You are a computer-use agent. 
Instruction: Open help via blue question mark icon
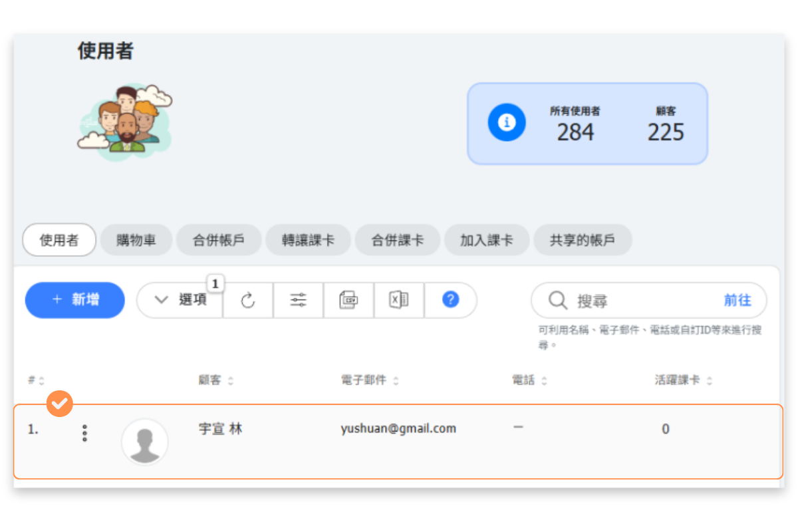click(450, 301)
